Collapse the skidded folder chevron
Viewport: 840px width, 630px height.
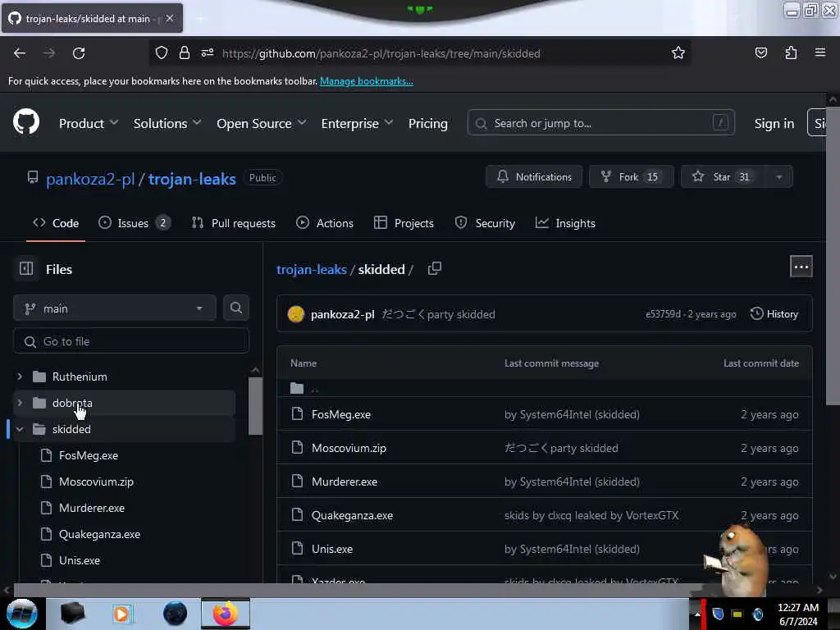click(20, 429)
